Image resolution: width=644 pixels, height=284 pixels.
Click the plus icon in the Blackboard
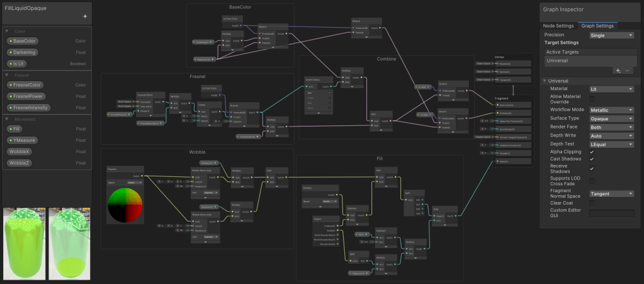tap(85, 16)
